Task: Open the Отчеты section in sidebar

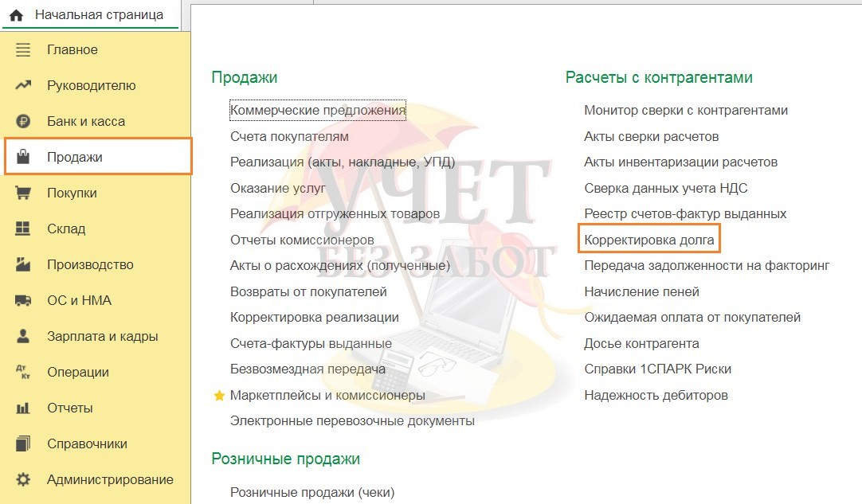Action: tap(70, 408)
